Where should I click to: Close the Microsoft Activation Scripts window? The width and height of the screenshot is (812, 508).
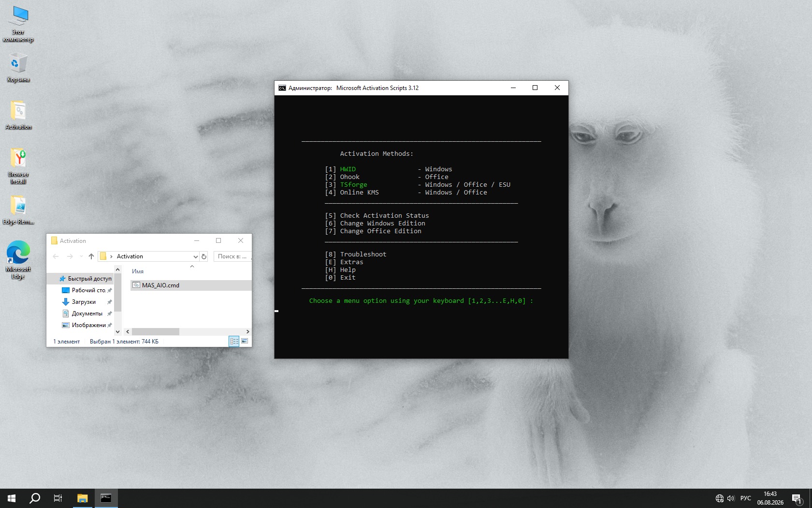[557, 88]
